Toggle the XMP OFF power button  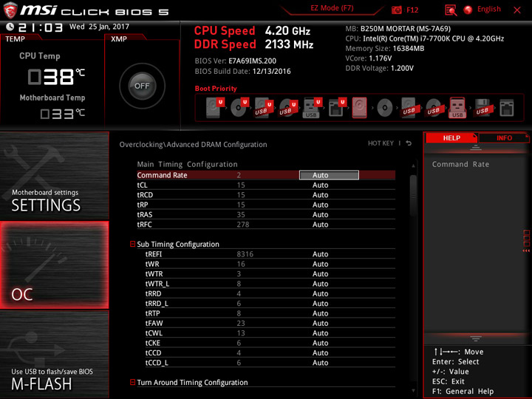142,86
